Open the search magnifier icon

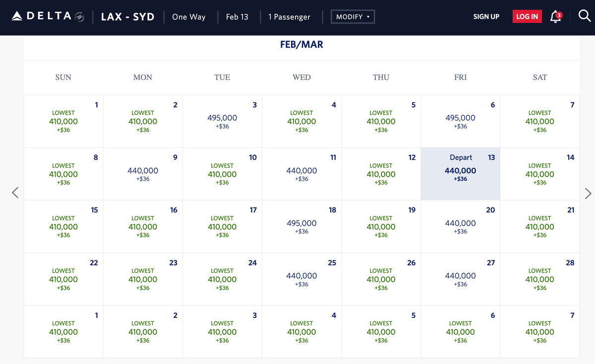pos(585,15)
